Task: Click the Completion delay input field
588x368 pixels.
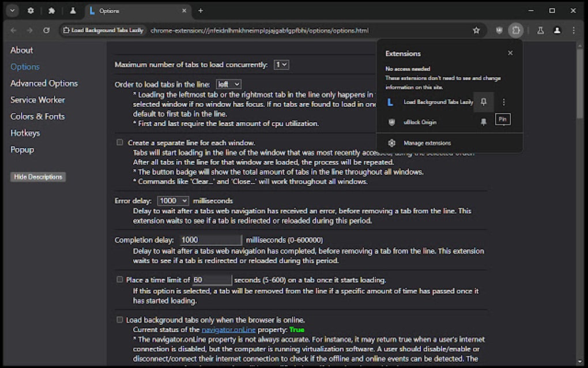Action: click(x=210, y=240)
